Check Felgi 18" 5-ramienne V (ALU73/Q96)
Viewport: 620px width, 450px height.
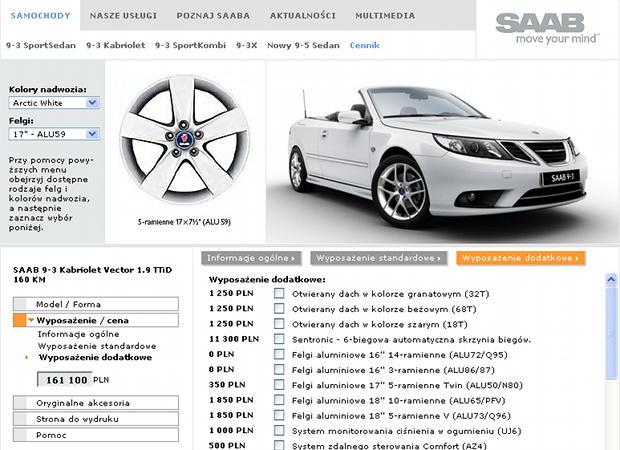coord(279,415)
